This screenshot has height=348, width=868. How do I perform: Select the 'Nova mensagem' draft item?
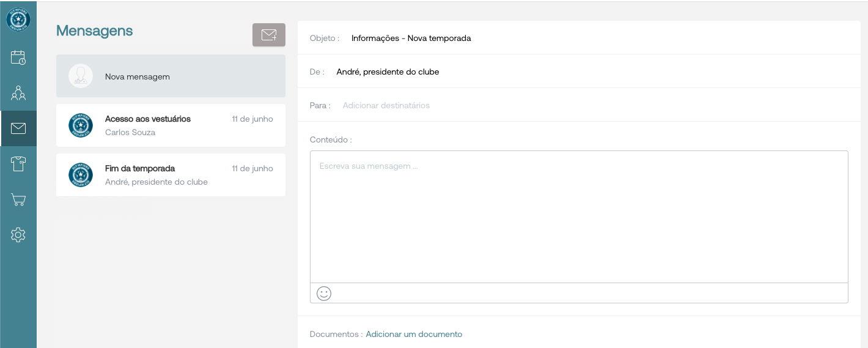171,76
